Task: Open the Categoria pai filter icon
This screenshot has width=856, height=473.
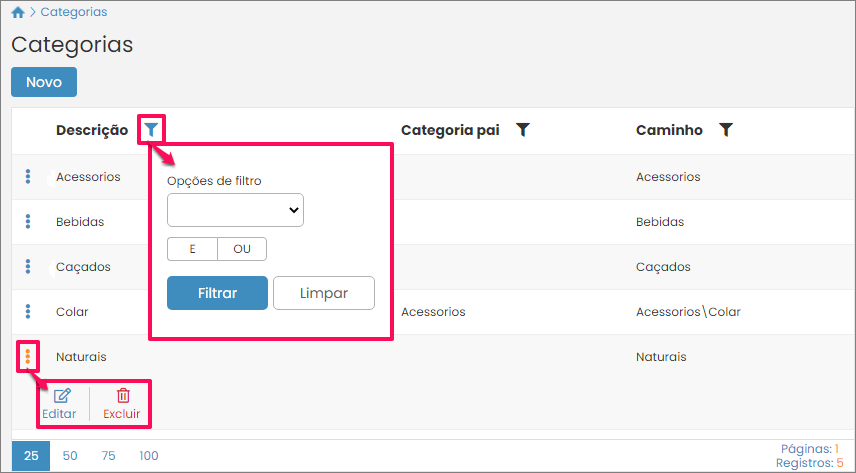Action: click(522, 130)
